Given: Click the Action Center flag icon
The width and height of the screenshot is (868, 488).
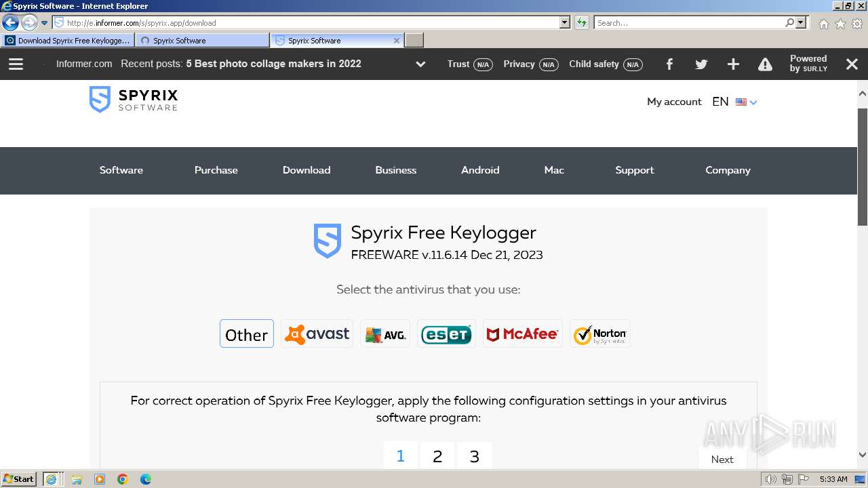Looking at the screenshot, I should coord(804,479).
